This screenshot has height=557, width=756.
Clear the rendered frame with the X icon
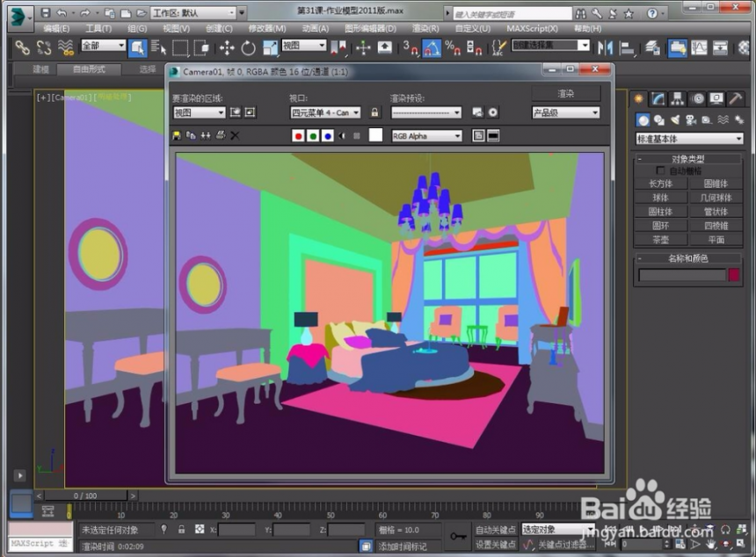(x=235, y=136)
